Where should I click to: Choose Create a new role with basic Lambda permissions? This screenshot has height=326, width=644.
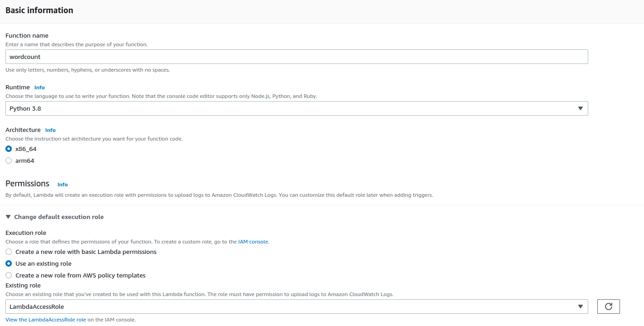(8, 251)
